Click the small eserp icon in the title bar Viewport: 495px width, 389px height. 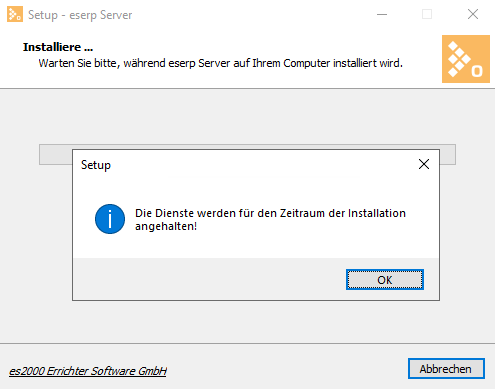[15, 14]
